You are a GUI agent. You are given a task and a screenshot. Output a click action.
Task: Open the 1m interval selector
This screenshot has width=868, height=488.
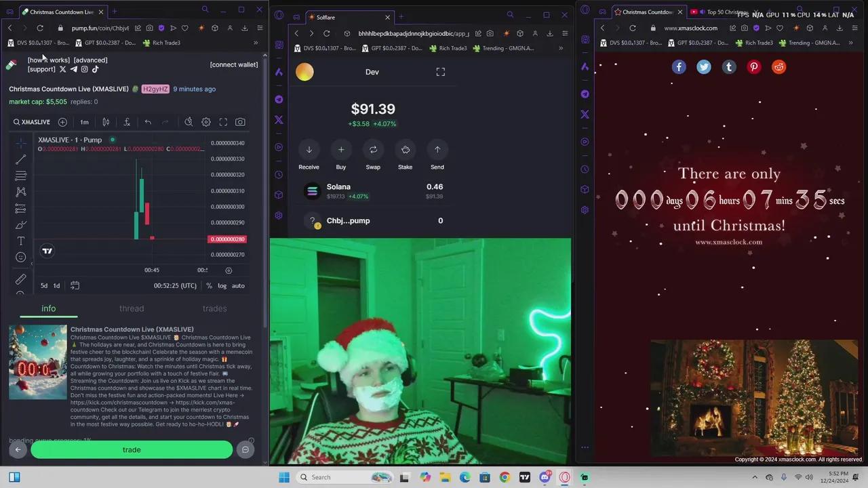pos(84,122)
